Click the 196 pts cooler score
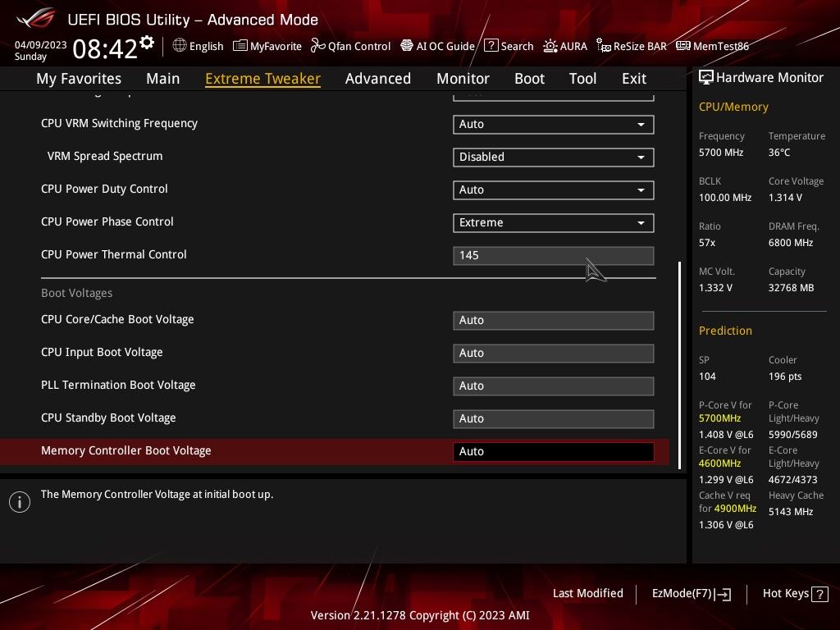Viewport: 840px width, 630px height. [x=785, y=377]
